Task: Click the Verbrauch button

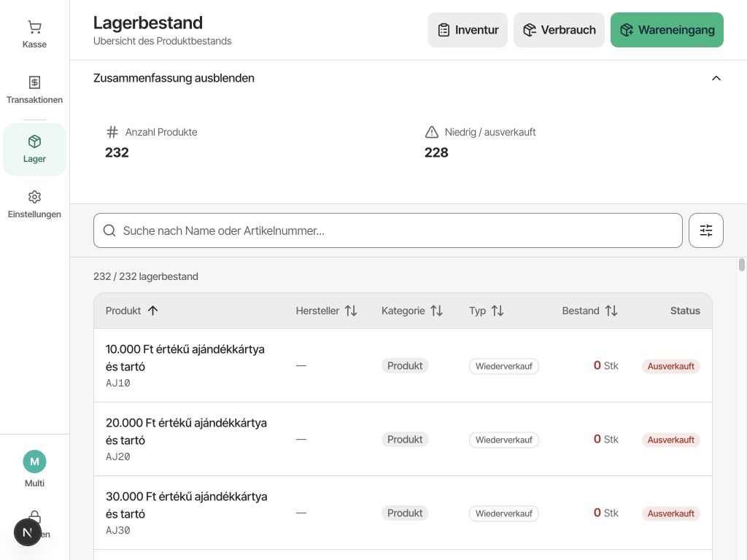Action: coord(559,30)
